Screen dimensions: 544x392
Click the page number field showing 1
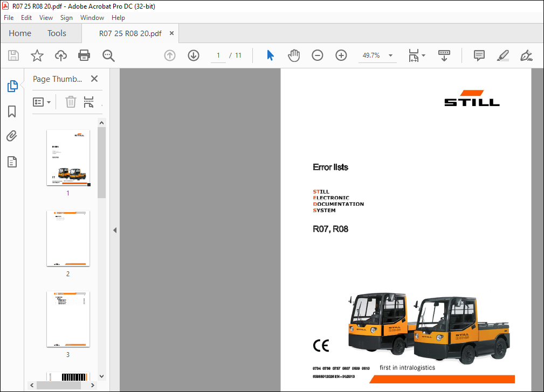218,55
